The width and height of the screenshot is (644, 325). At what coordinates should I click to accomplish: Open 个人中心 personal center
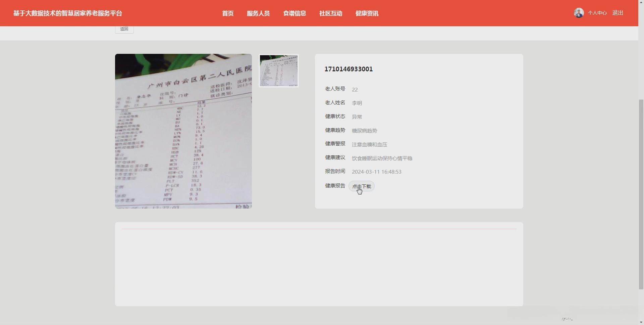(597, 12)
